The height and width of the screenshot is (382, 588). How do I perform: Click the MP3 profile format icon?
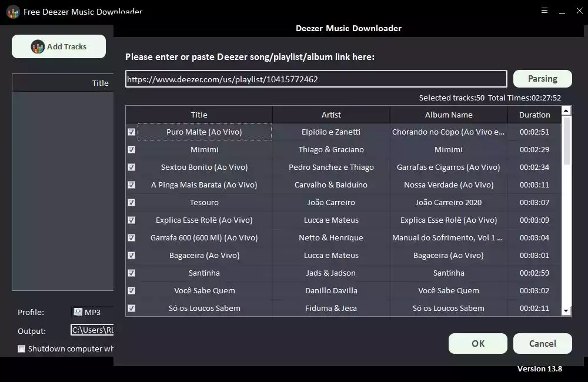[x=78, y=312]
